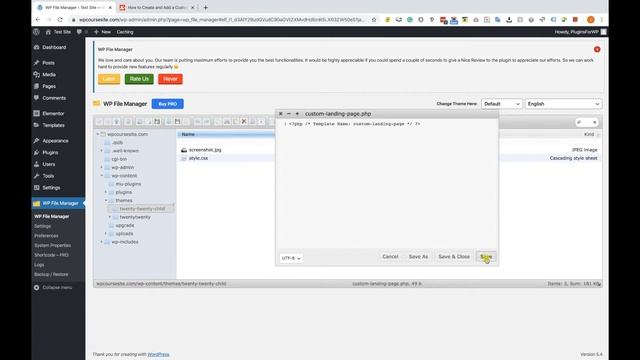This screenshot has height=360, width=640.
Task: Maximize the code editor dialog with plus icon
Action: click(297, 114)
